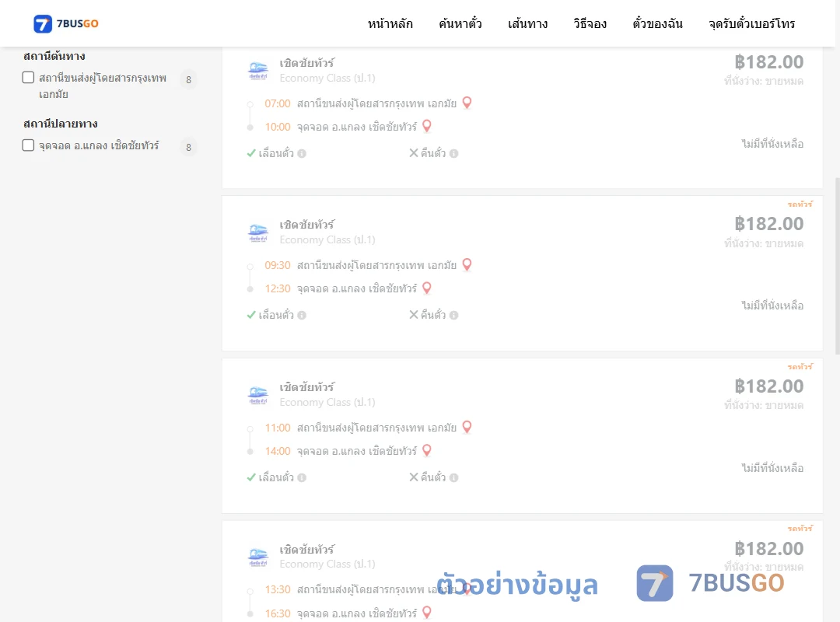Open map pin for 07:00 departure station
840x622 pixels.
point(467,103)
